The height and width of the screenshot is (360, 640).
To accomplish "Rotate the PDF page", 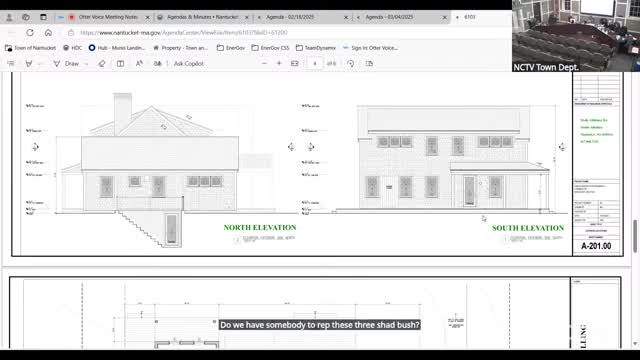I will pyautogui.click(x=351, y=64).
